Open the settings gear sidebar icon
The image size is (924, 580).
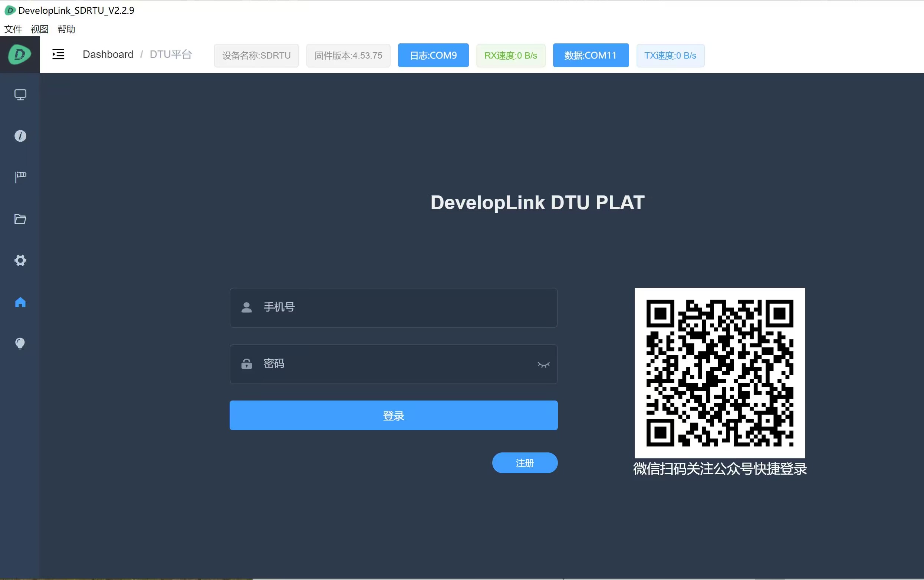(20, 260)
